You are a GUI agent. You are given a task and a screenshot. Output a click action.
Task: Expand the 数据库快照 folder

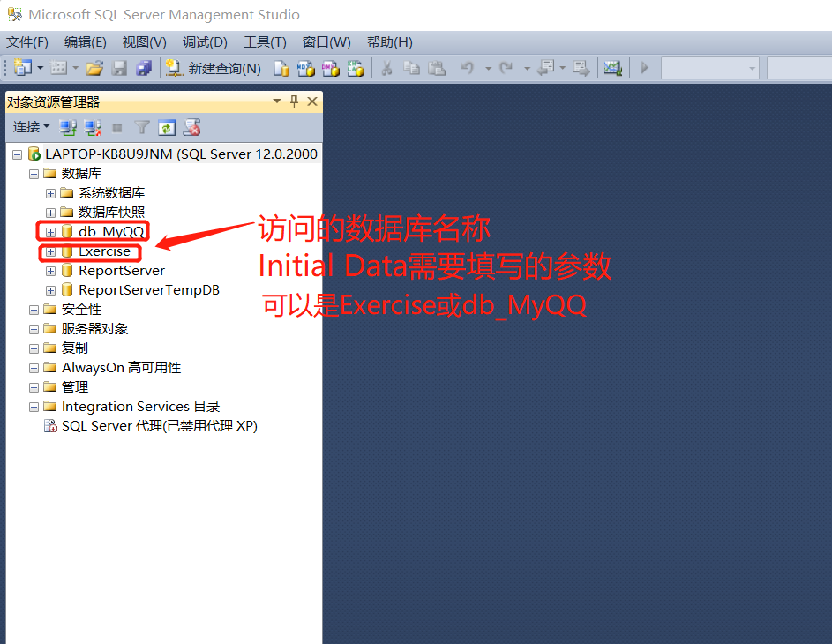click(50, 213)
